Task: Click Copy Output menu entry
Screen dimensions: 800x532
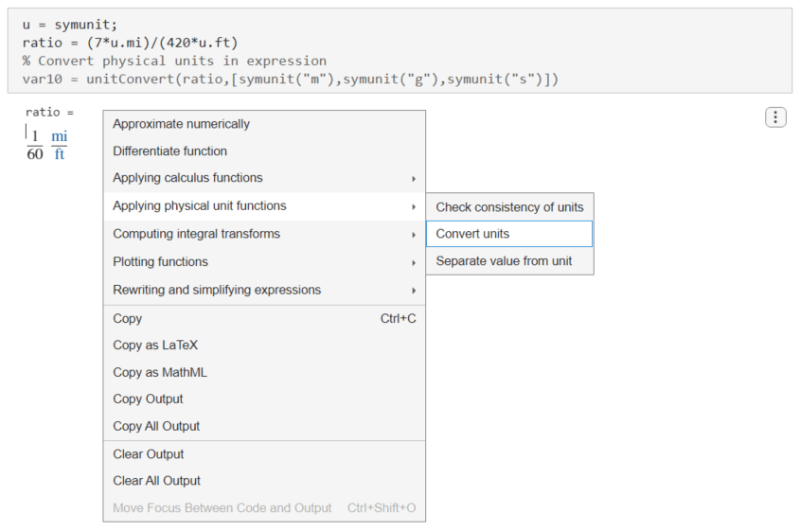Action: pyautogui.click(x=149, y=399)
